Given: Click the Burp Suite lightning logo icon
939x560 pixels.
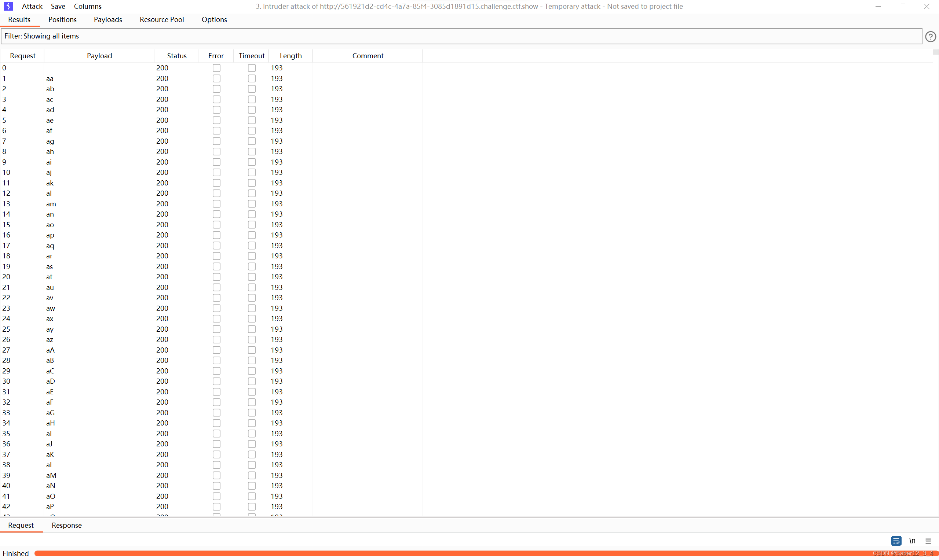Looking at the screenshot, I should [8, 6].
